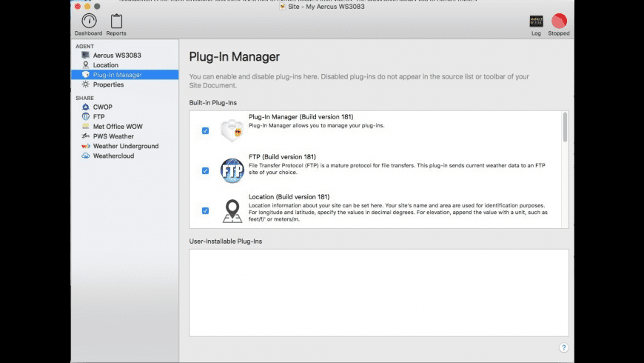The image size is (644, 363).
Task: Open the Reports clipboard icon
Action: pos(116,21)
